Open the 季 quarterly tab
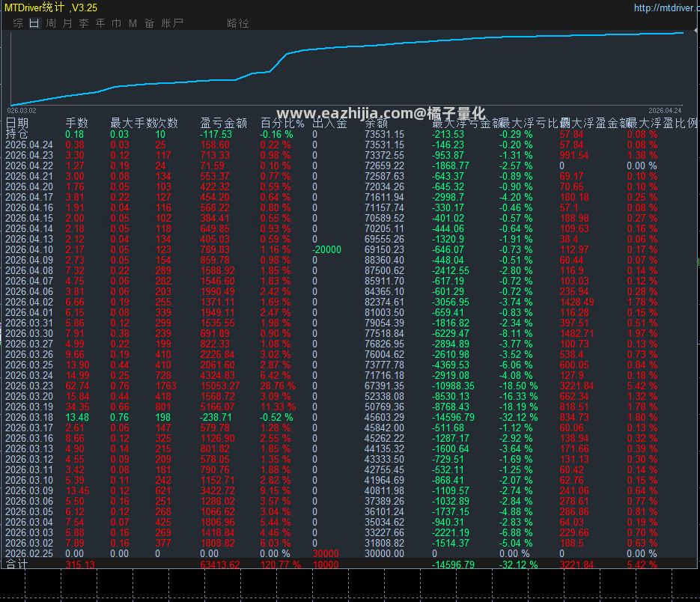The height and width of the screenshot is (602, 700). pyautogui.click(x=84, y=23)
